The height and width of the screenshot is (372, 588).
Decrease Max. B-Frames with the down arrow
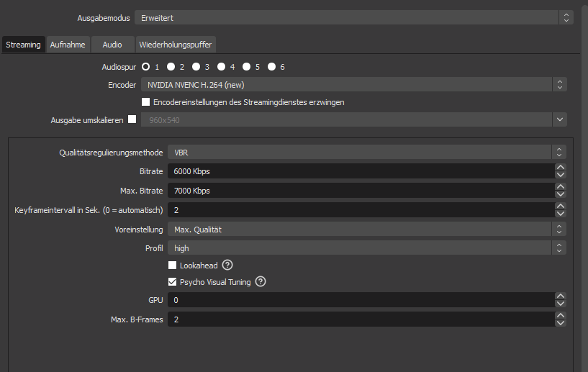tap(560, 323)
